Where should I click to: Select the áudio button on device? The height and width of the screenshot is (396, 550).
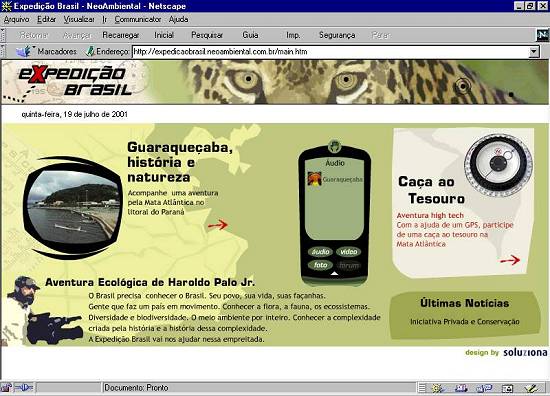pos(321,252)
